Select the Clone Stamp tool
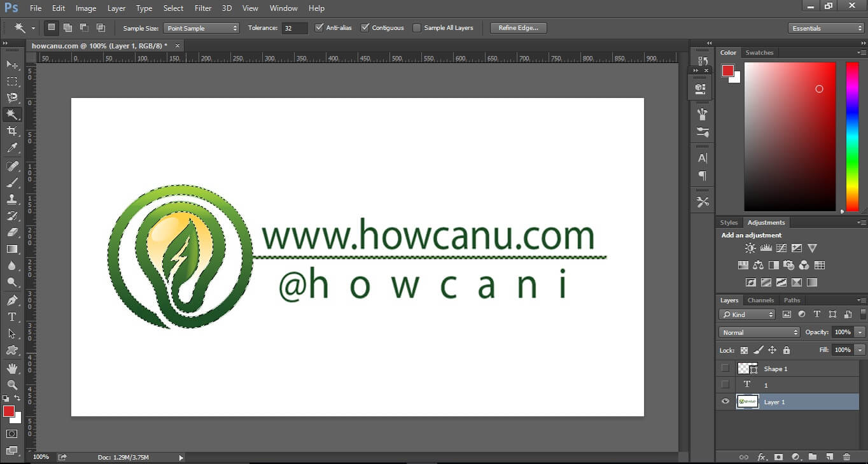Screen dimensions: 868x464 click(x=12, y=199)
